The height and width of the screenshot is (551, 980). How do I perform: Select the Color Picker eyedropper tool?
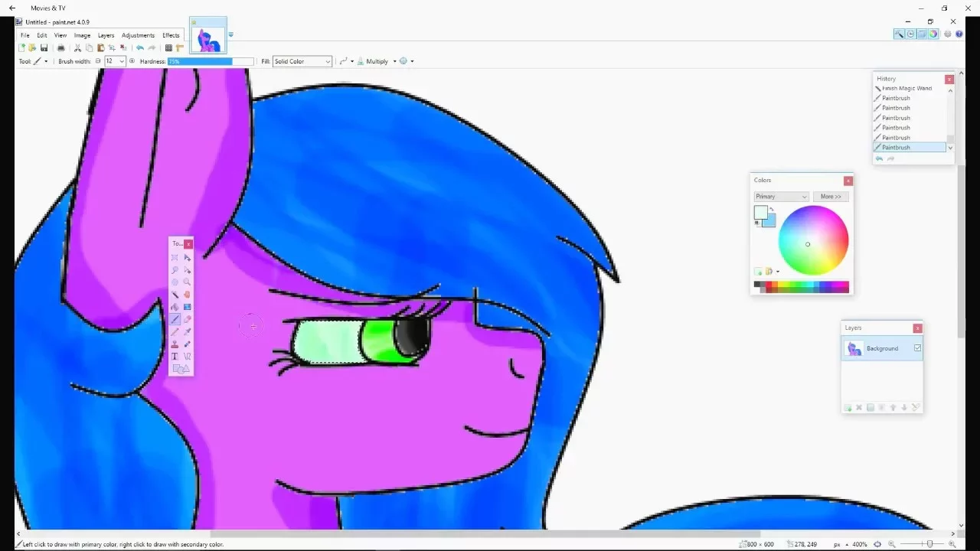click(x=188, y=331)
